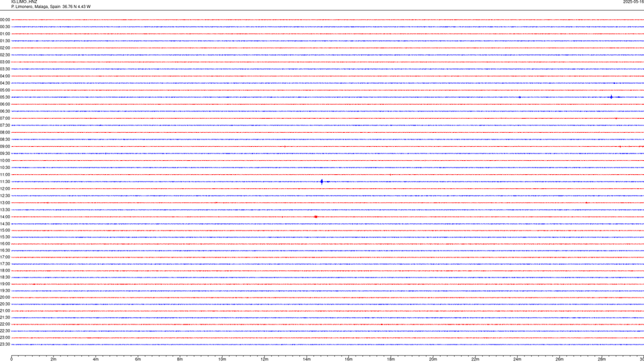644x362 pixels.
Task: Click the 07:00 time label
Action: [5, 118]
